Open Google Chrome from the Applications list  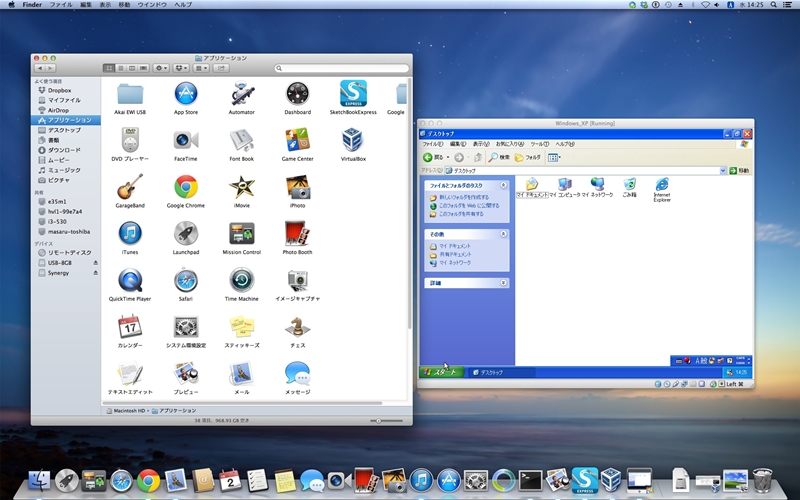(186, 186)
